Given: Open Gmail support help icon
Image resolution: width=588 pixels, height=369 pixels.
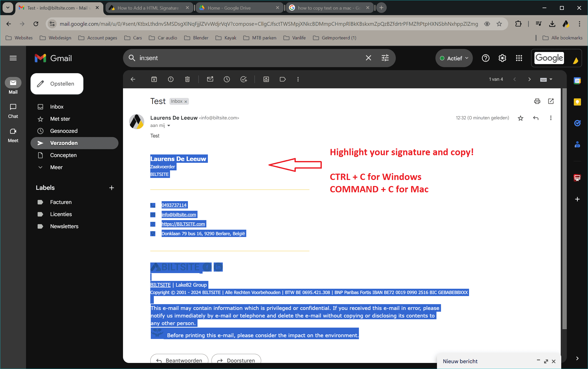Looking at the screenshot, I should coord(486,58).
